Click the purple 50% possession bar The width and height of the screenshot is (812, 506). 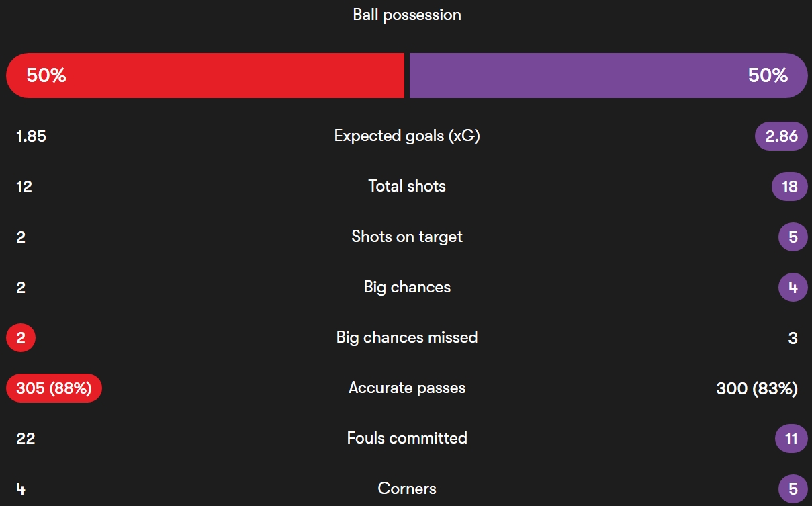pos(608,75)
